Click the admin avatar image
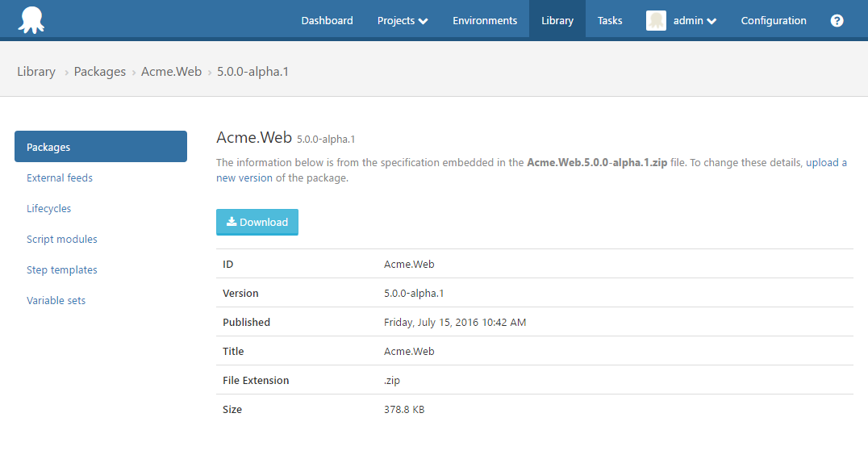 pyautogui.click(x=656, y=20)
